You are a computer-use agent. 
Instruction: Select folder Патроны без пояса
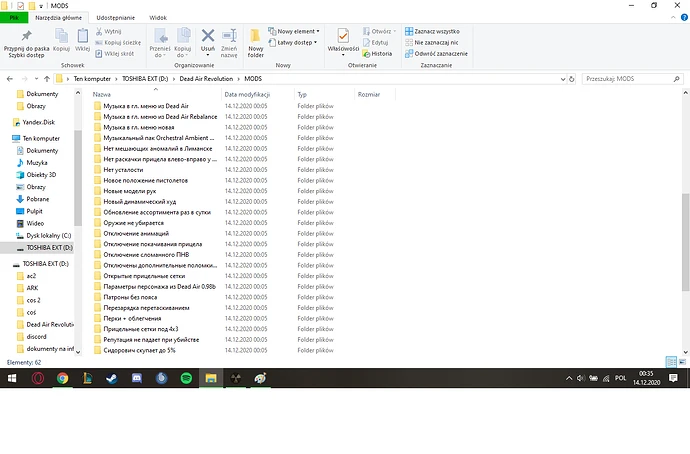125,297
